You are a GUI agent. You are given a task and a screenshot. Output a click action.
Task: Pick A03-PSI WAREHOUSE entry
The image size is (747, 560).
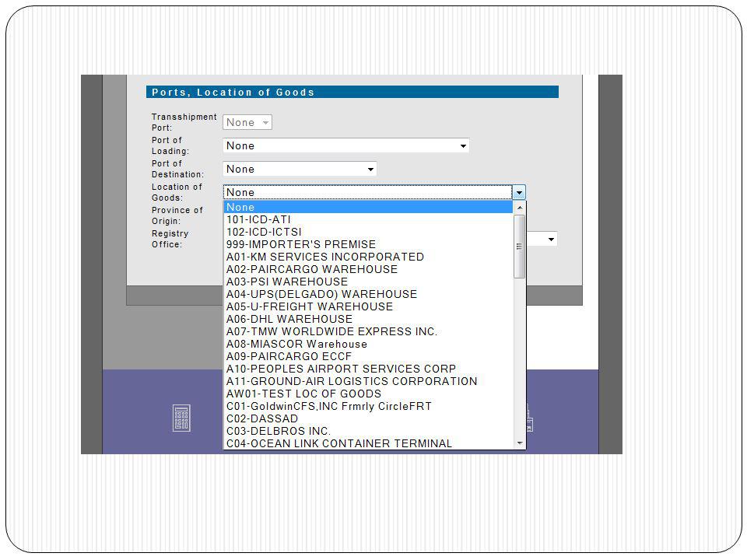(368, 282)
